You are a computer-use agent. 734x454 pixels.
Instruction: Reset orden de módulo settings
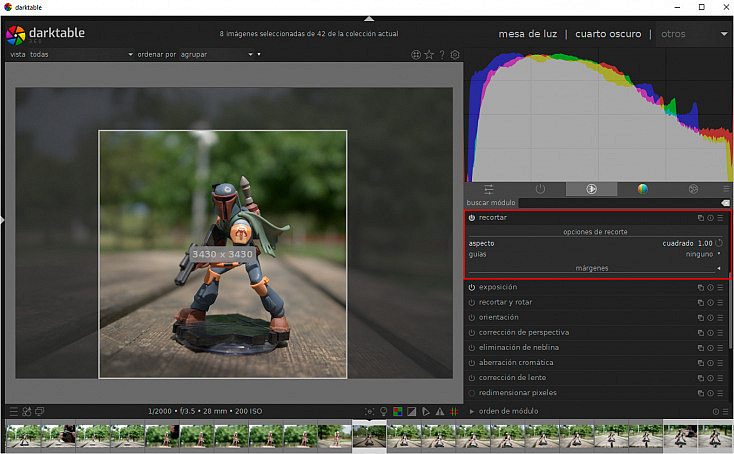click(716, 412)
